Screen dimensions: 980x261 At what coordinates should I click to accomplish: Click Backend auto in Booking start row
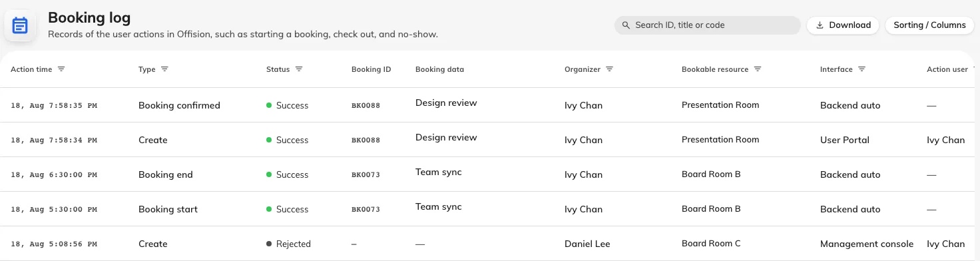click(x=850, y=209)
